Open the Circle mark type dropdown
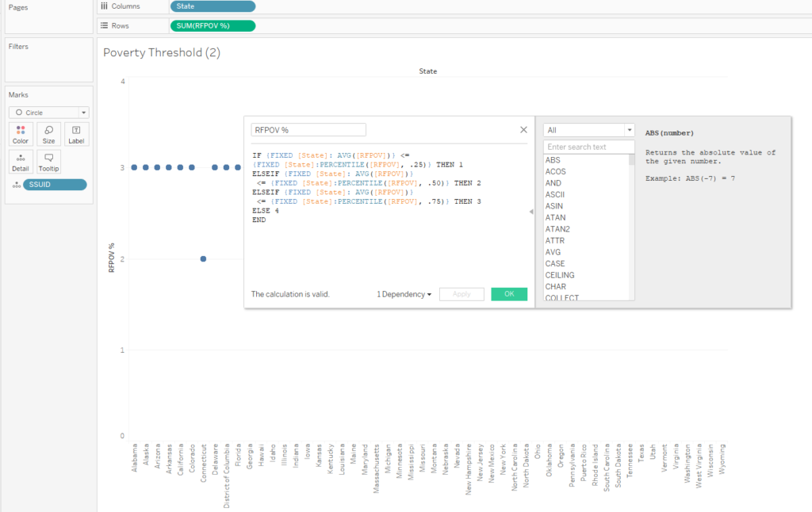 pyautogui.click(x=48, y=113)
